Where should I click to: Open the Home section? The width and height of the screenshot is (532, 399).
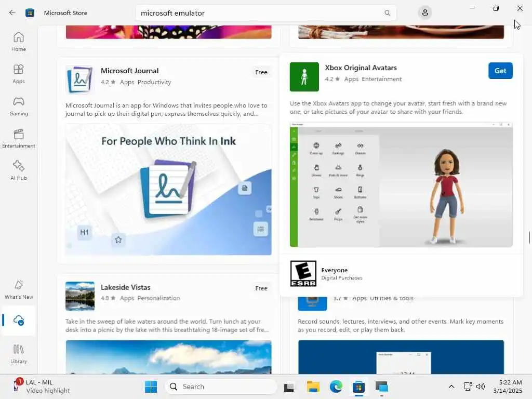[x=19, y=42]
